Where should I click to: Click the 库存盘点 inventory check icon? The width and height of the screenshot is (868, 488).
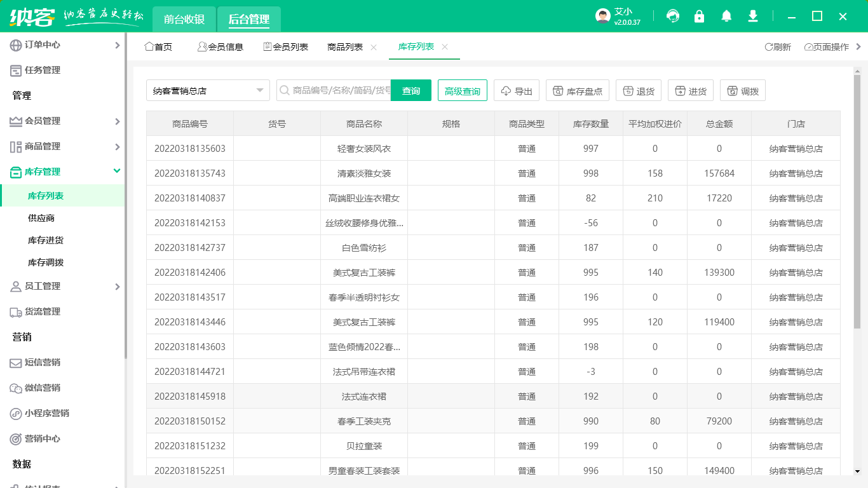point(577,90)
